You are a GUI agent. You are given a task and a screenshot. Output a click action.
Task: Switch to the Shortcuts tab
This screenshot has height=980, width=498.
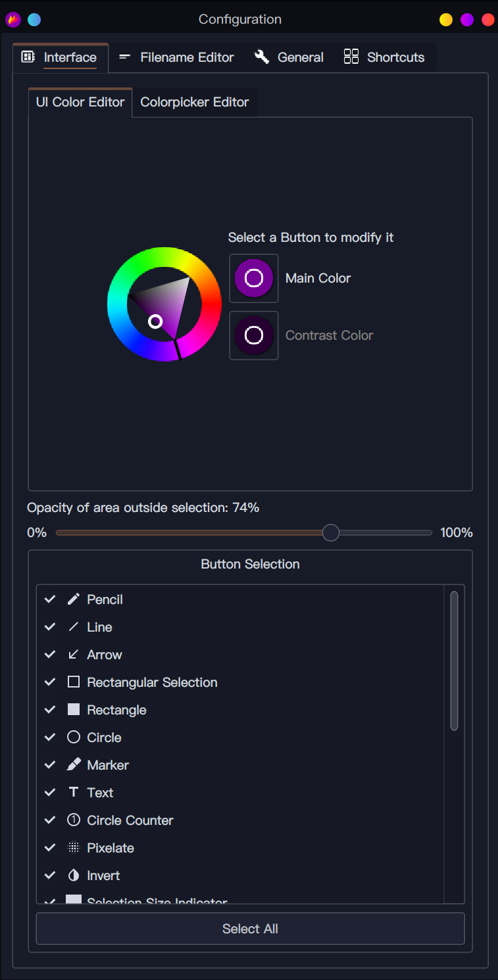[384, 57]
